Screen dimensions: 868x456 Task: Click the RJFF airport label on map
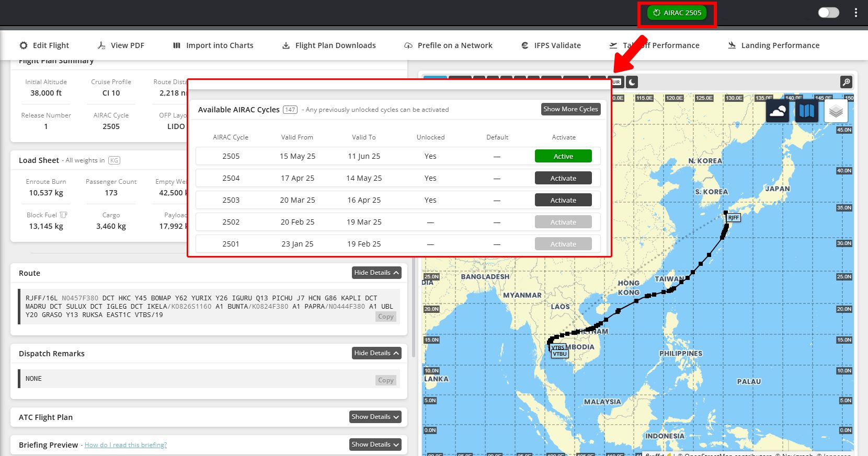tap(734, 217)
